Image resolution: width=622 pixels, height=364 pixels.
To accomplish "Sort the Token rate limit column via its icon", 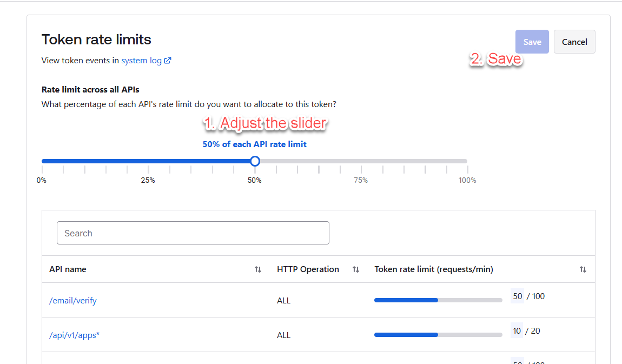I will coord(583,269).
